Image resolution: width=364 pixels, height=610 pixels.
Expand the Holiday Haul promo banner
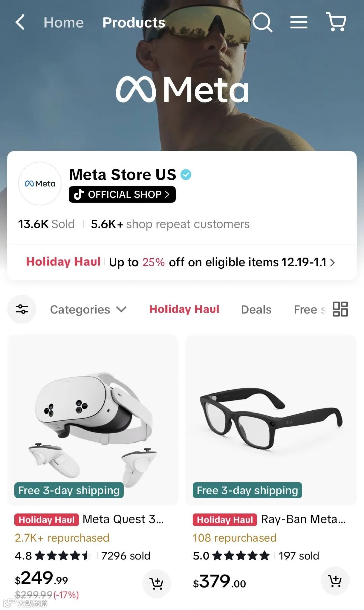181,262
